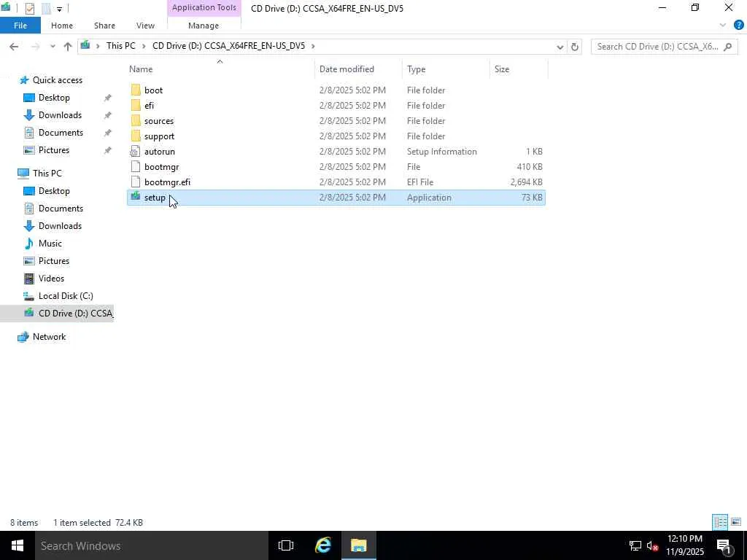Viewport: 747px width, 560px height.
Task: Select the bootmgr.efi file icon
Action: (135, 182)
